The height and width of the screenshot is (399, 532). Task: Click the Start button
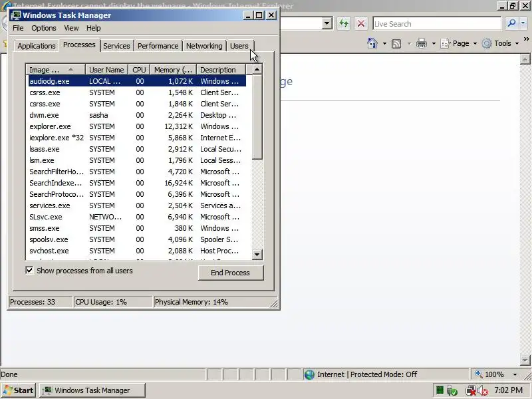pyautogui.click(x=19, y=390)
